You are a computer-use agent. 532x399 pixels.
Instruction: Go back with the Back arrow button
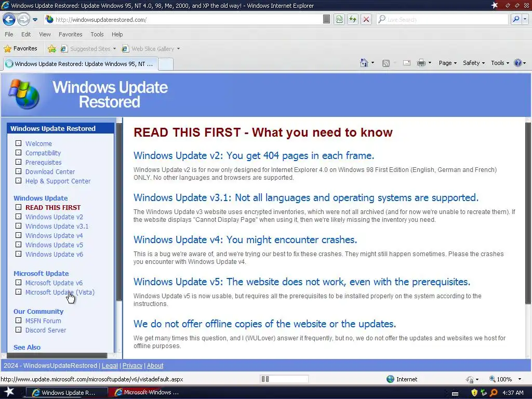[9, 19]
